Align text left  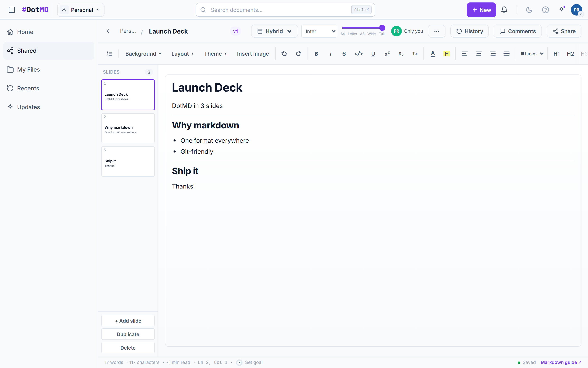click(464, 54)
